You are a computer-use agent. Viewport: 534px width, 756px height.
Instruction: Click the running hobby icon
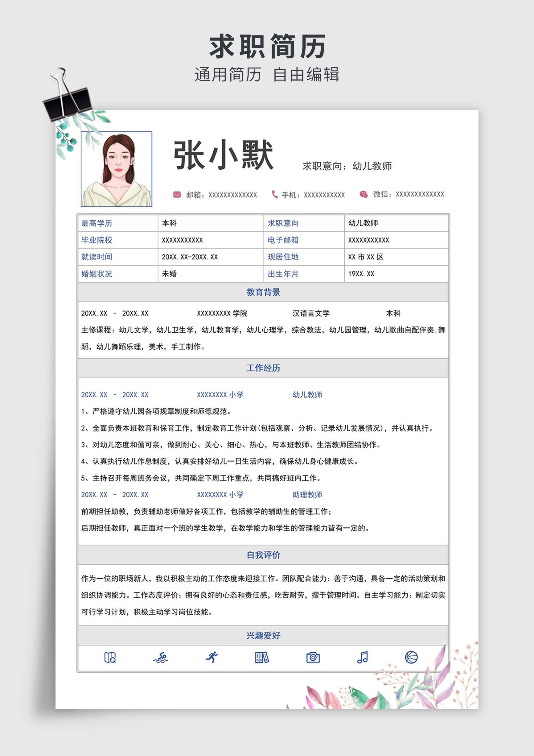click(212, 657)
